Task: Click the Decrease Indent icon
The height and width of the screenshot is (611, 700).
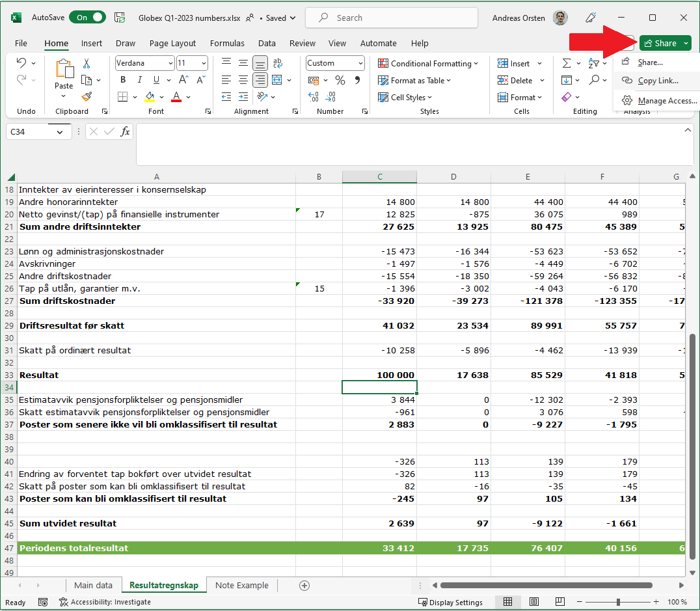Action: click(226, 96)
